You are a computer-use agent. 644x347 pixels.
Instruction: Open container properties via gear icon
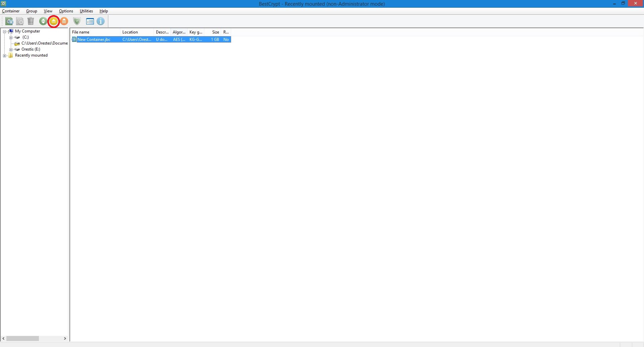20,21
